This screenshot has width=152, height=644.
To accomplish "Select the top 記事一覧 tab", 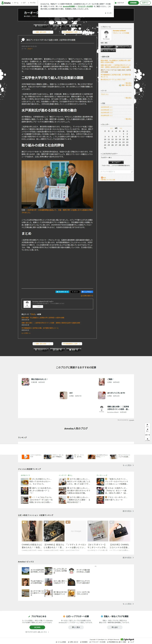I will pyautogui.click(x=57, y=26).
